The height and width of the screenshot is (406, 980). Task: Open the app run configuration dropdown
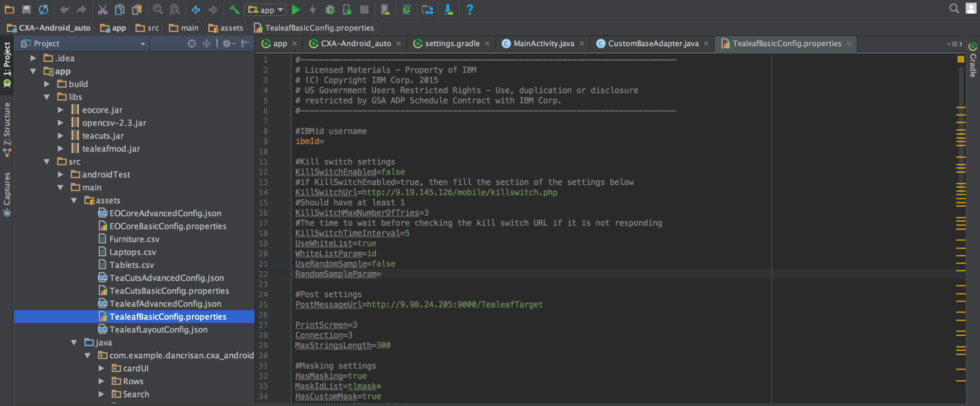pos(265,10)
